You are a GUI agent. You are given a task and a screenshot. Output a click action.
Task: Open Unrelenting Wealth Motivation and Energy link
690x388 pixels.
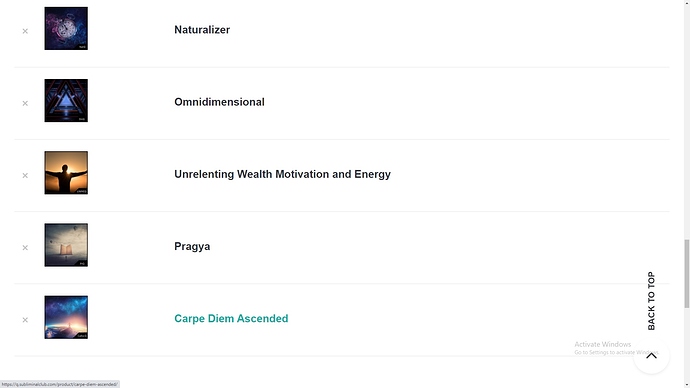[x=282, y=174]
